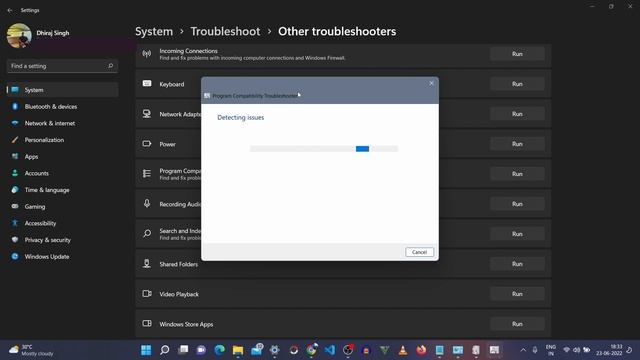Go back with the Settings back arrow
This screenshot has width=640, height=360.
coord(10,10)
